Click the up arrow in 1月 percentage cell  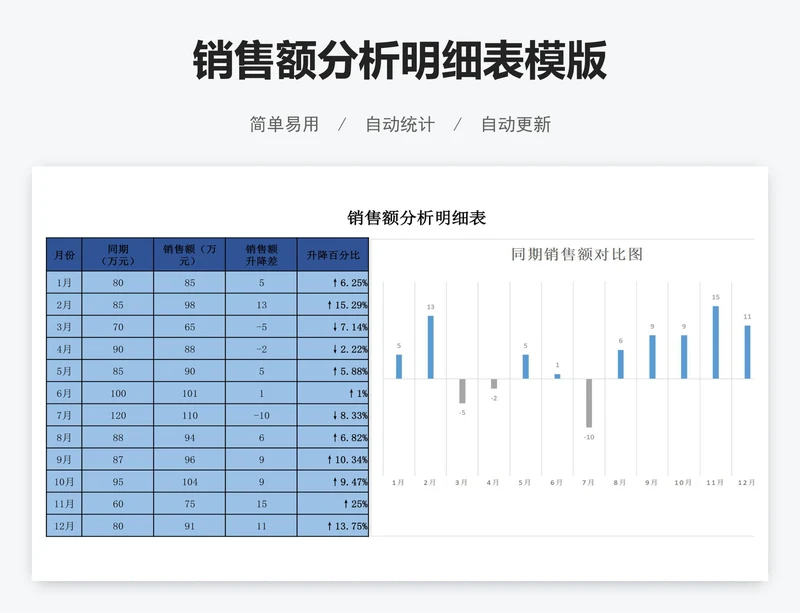(335, 283)
